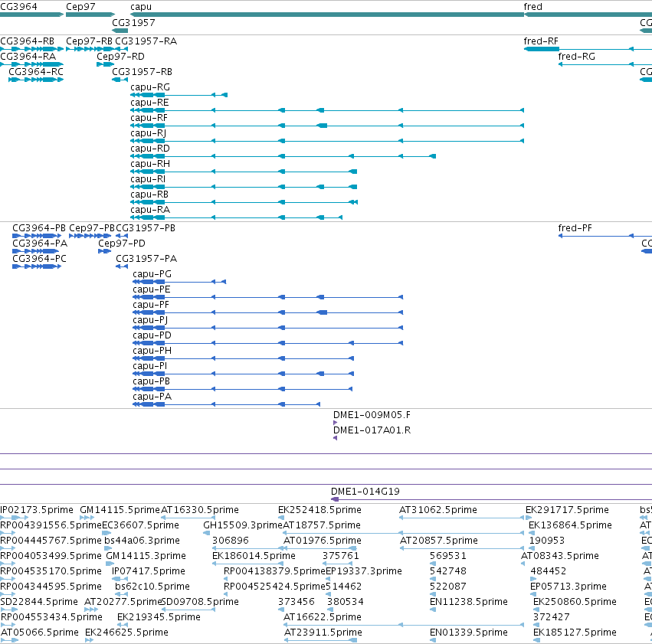Image resolution: width=652 pixels, height=644 pixels.
Task: Click EST EK252418.5prime
Action: pos(319,510)
